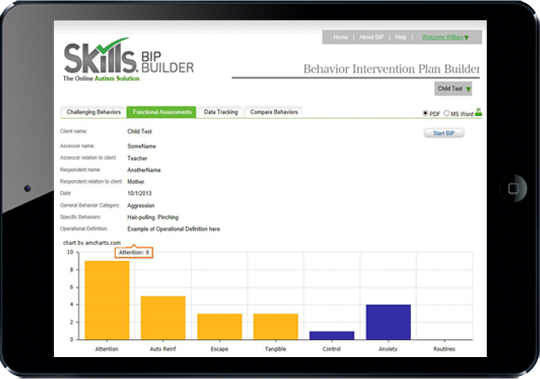The height and width of the screenshot is (379, 540).
Task: Tap the iPad home button
Action: pos(513,188)
